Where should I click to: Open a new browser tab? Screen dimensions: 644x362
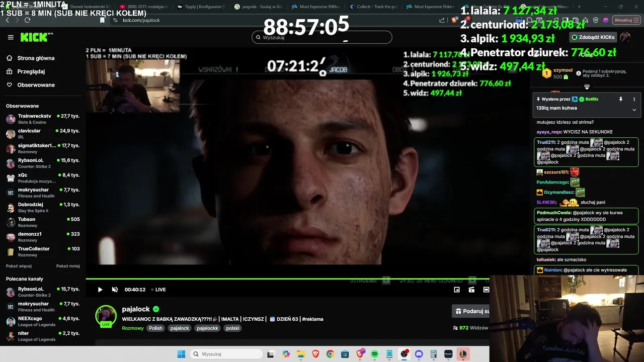pyautogui.click(x=579, y=7)
